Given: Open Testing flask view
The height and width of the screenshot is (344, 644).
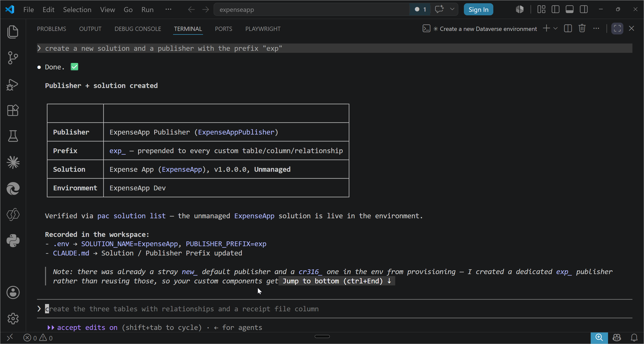Looking at the screenshot, I should click(x=13, y=136).
